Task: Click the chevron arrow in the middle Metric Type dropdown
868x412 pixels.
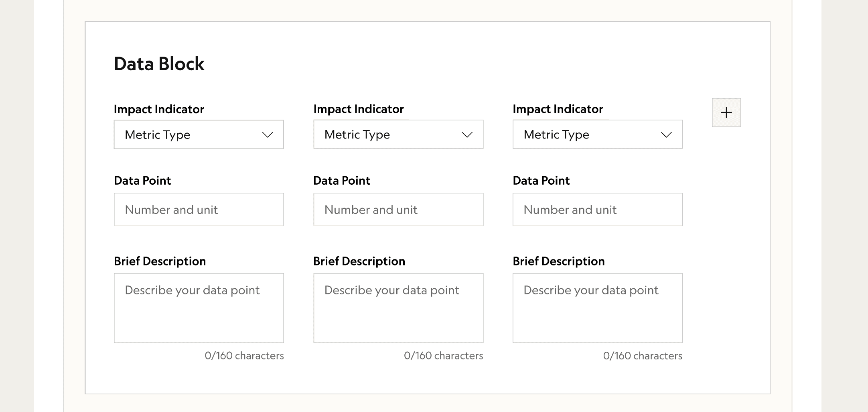Action: pos(467,135)
